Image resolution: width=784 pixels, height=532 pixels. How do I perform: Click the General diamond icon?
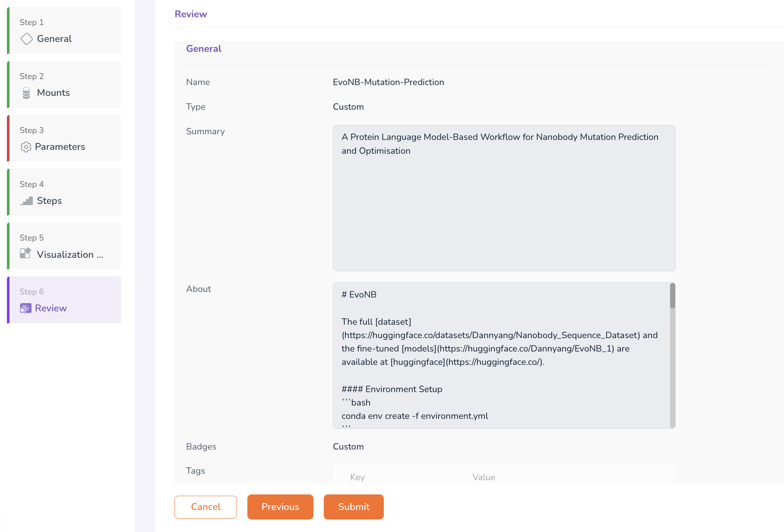click(x=26, y=39)
